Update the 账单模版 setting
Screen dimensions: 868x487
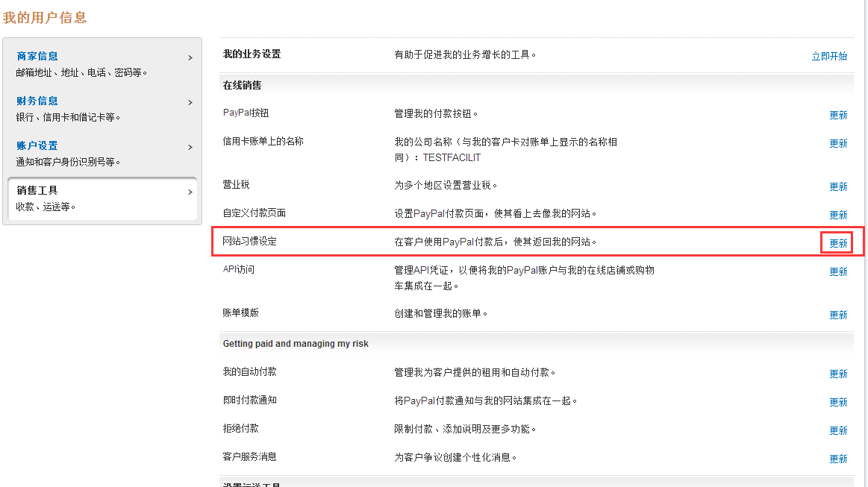coord(838,315)
